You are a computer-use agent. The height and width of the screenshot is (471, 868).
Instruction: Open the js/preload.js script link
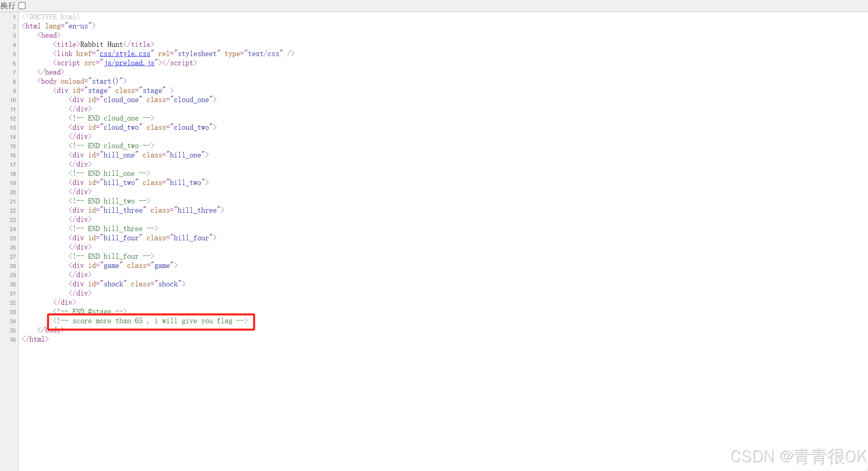(x=129, y=63)
